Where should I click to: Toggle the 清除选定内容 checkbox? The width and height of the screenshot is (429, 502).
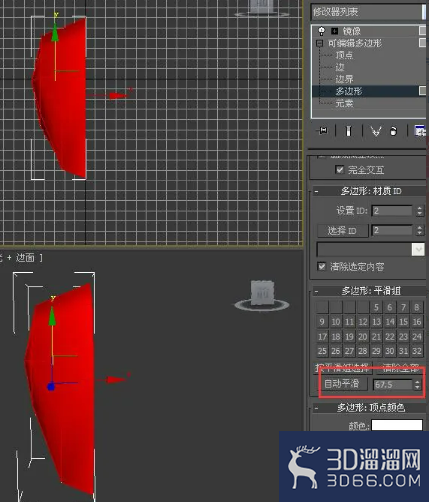tap(321, 266)
